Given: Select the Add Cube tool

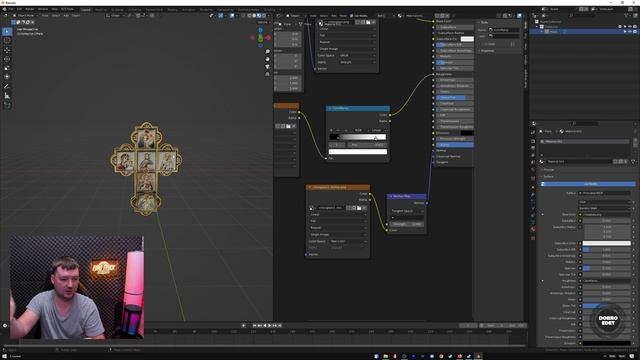Looking at the screenshot, I should [x=7, y=105].
